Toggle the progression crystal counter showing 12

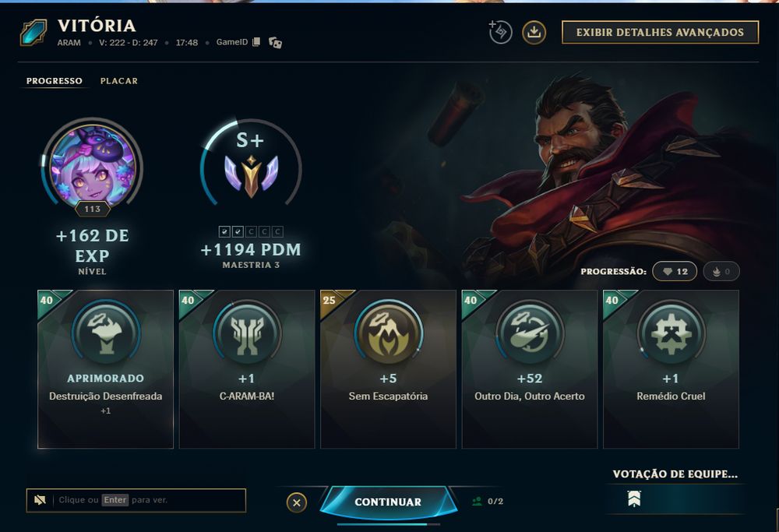click(x=675, y=272)
